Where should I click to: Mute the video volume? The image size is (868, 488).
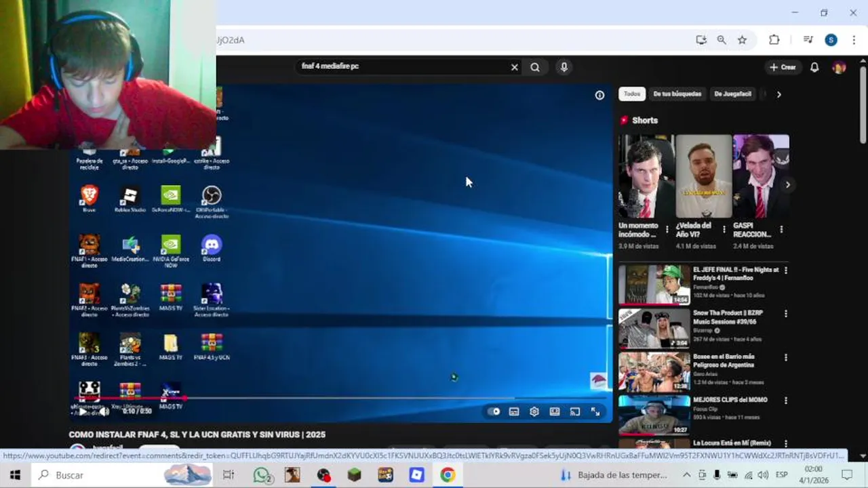click(x=104, y=411)
